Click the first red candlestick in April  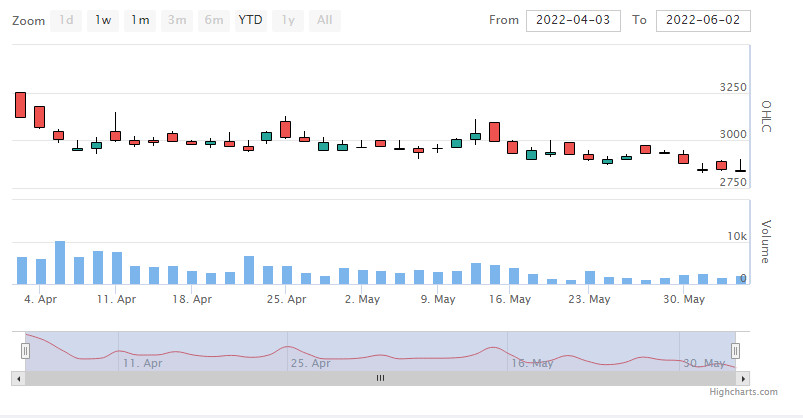(20, 105)
